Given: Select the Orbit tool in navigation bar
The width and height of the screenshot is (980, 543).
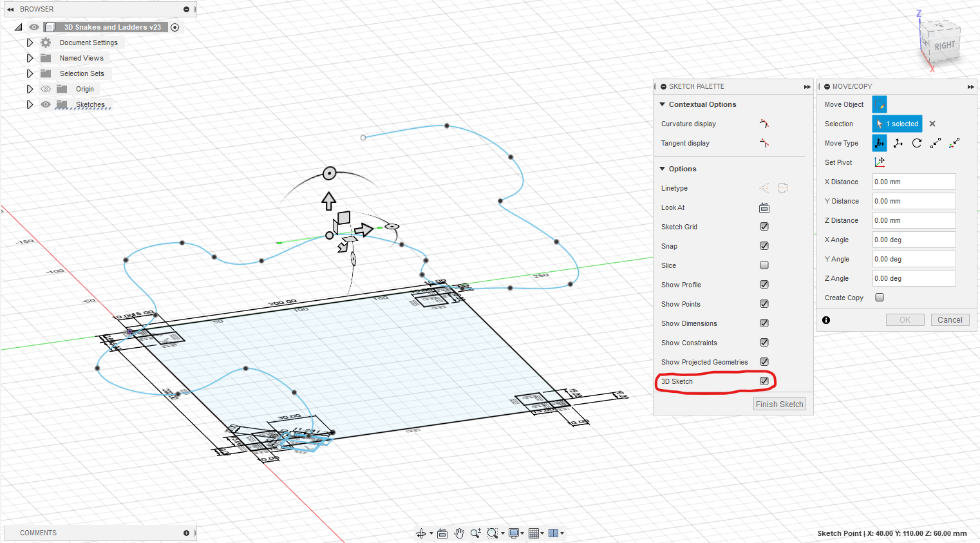Looking at the screenshot, I should pyautogui.click(x=421, y=533).
